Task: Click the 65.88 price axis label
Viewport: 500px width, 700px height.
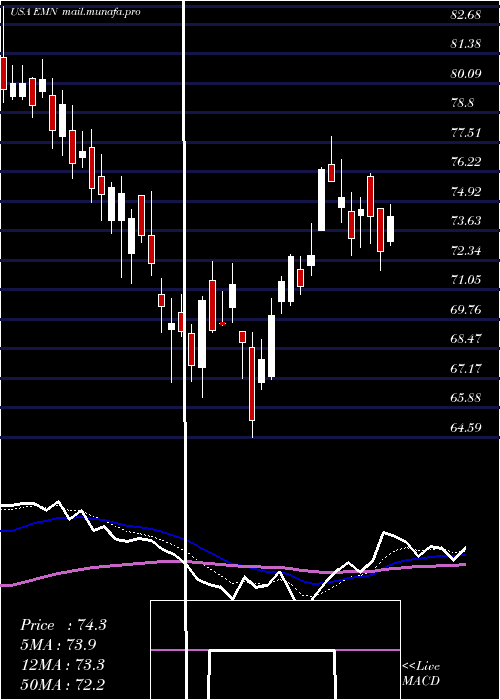Action: [x=466, y=398]
